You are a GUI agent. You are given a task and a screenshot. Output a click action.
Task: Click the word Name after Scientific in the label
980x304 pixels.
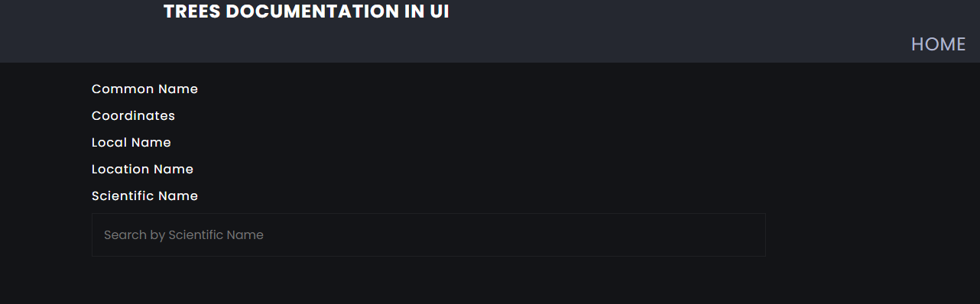pyautogui.click(x=178, y=196)
